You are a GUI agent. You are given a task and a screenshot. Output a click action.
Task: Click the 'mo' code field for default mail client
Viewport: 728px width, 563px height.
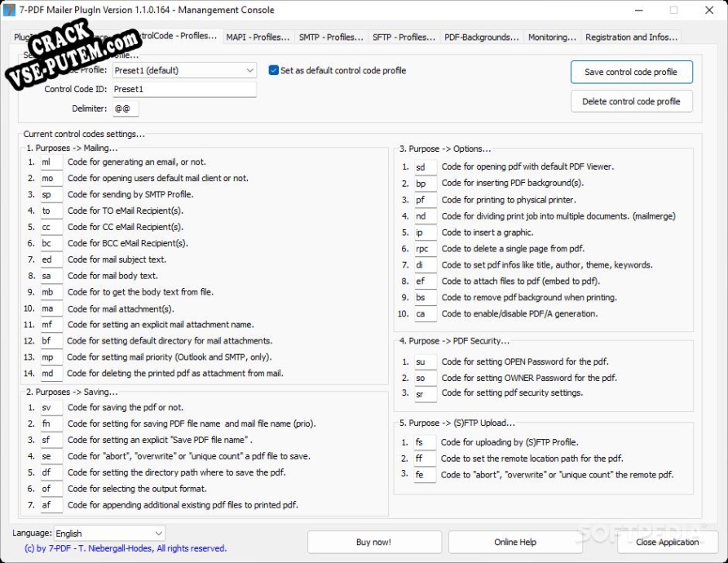[51, 179]
